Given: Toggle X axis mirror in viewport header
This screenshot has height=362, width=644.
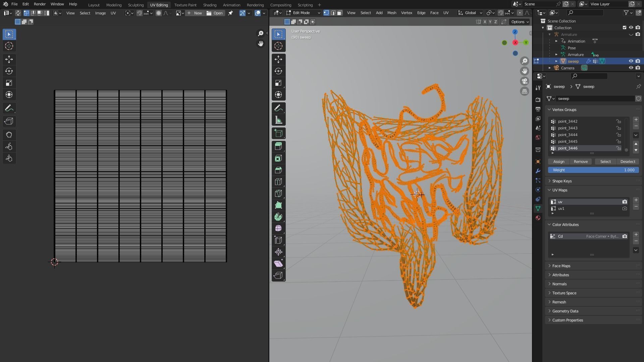Looking at the screenshot, I should [485, 22].
